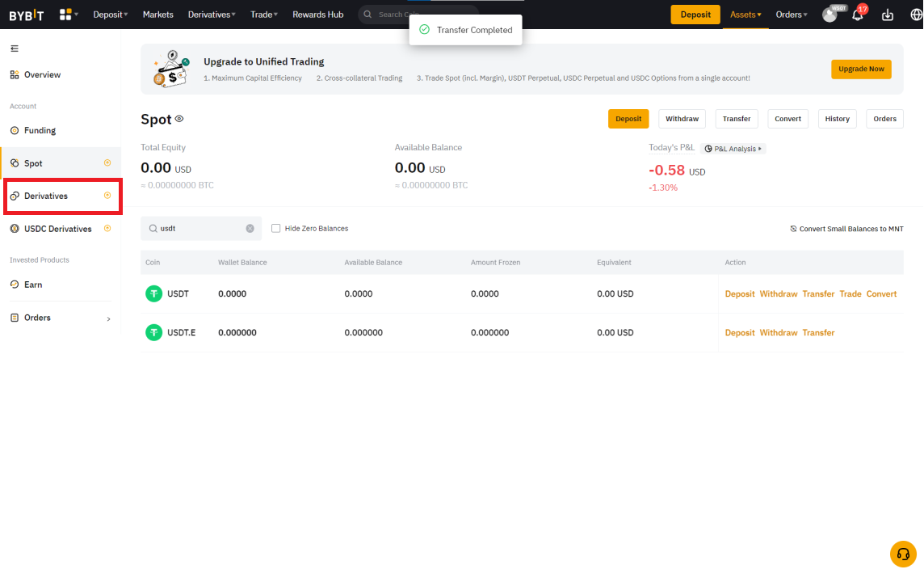Open USDC Derivatives account

pos(60,229)
